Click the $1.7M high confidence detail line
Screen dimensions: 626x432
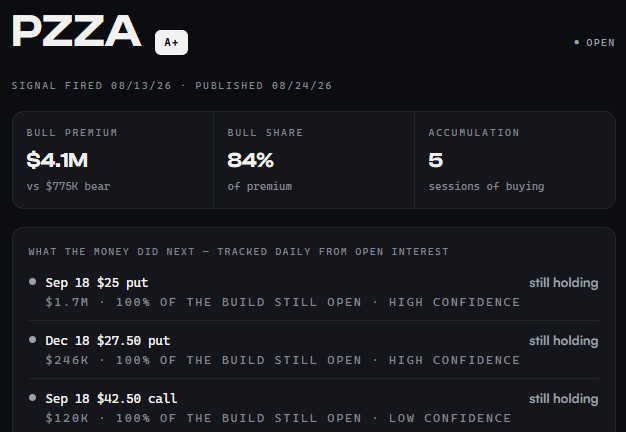pyautogui.click(x=283, y=302)
